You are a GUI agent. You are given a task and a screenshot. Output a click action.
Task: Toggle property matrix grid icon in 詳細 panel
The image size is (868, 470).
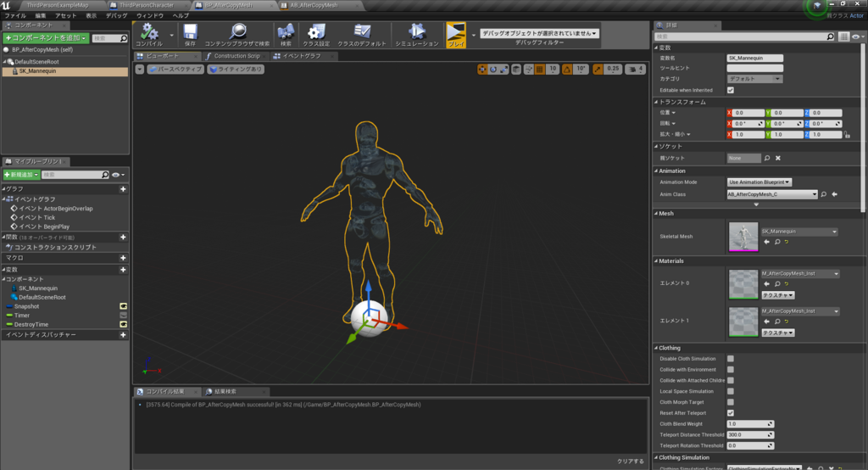point(843,36)
